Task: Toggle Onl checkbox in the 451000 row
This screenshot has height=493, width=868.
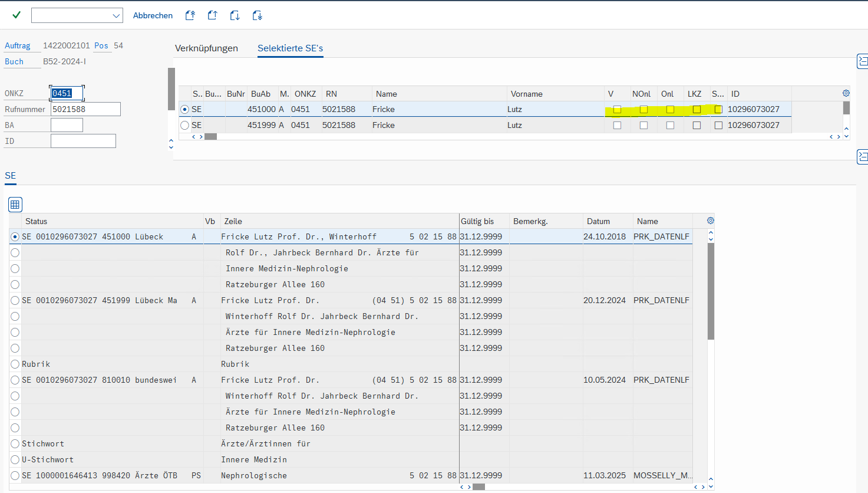Action: click(670, 109)
